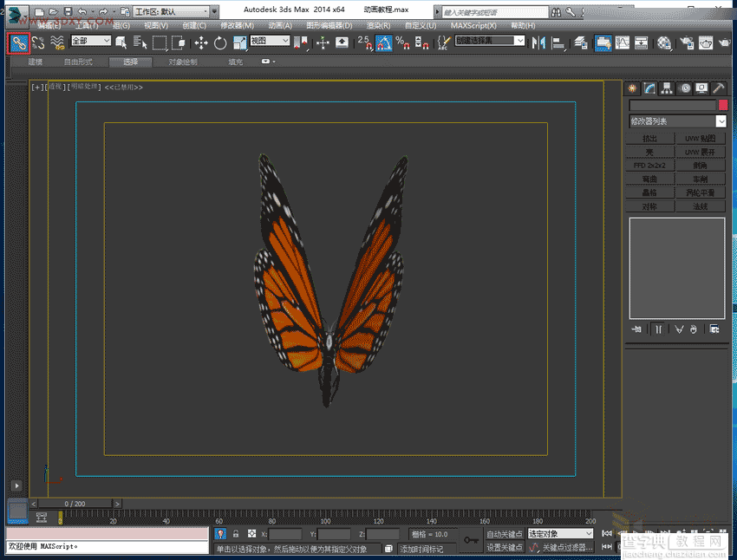Viewport: 737px width, 560px height.
Task: Open the 创建(C) menu
Action: 194,25
